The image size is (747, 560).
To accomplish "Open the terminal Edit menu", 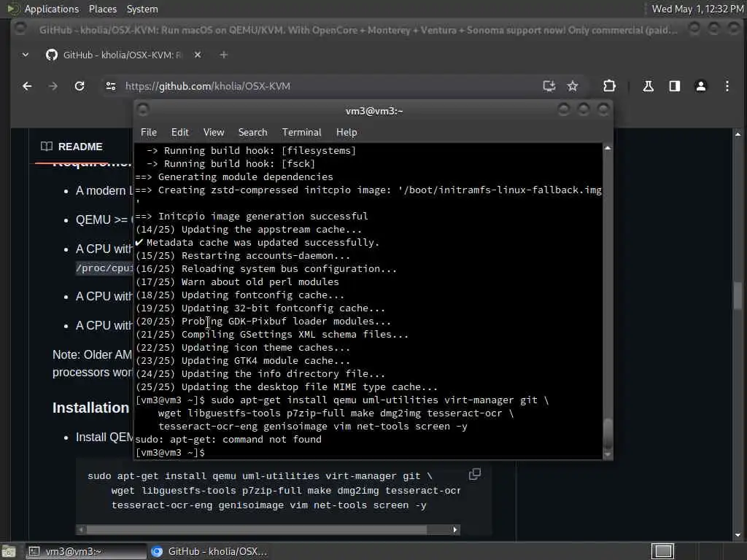I will point(179,133).
